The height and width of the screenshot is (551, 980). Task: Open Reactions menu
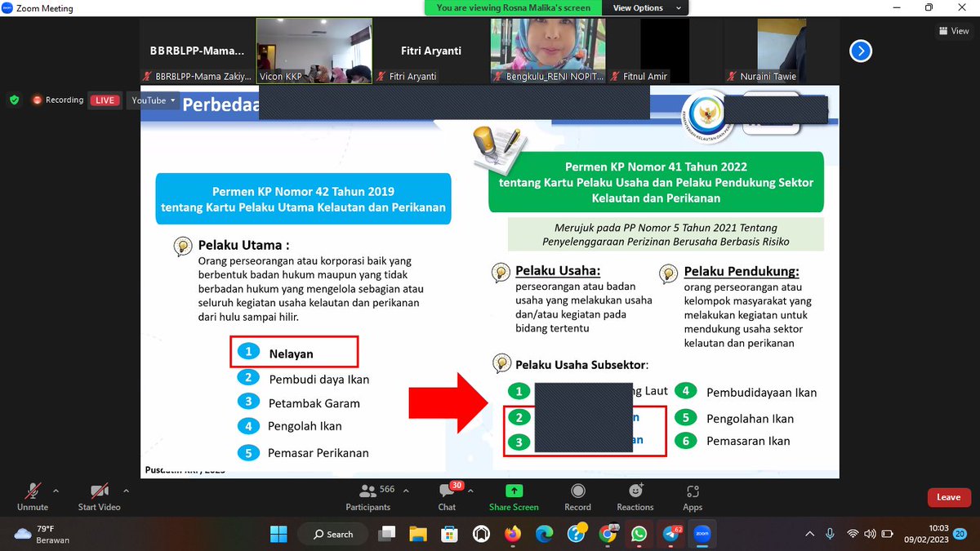[x=635, y=496]
